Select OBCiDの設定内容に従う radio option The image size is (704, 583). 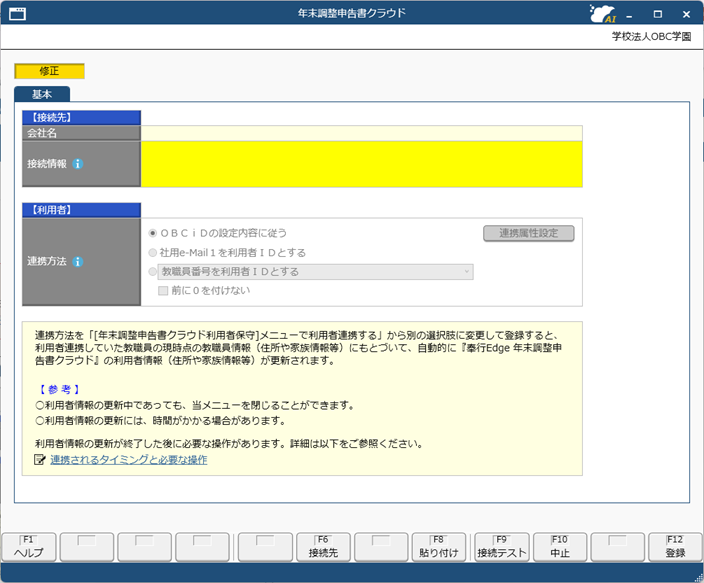153,233
